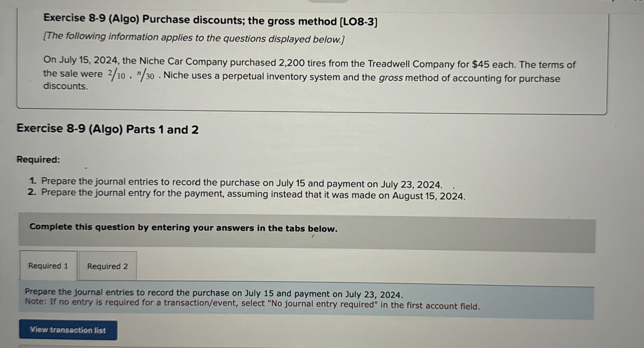
Task: Click the Complete this question banner
Action: tap(183, 228)
